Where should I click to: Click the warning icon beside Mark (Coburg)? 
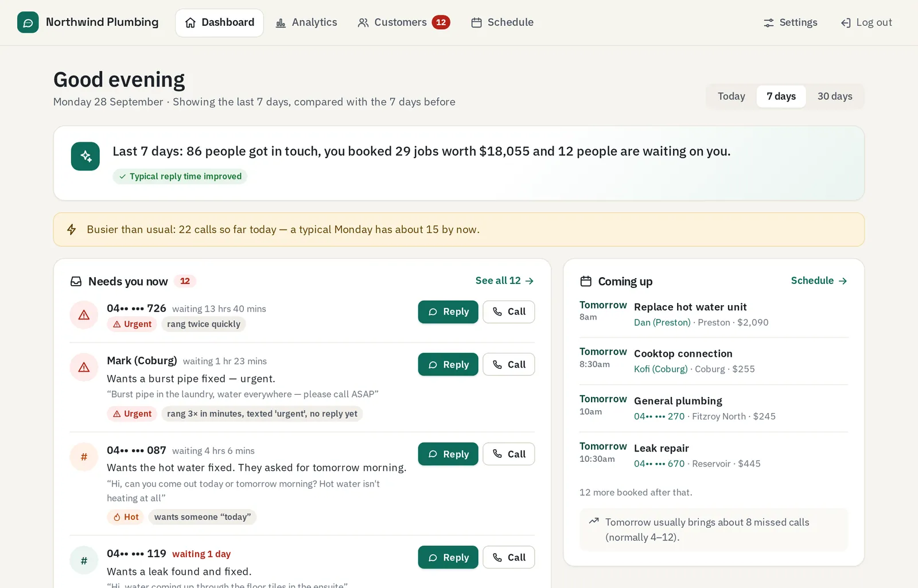pos(84,367)
